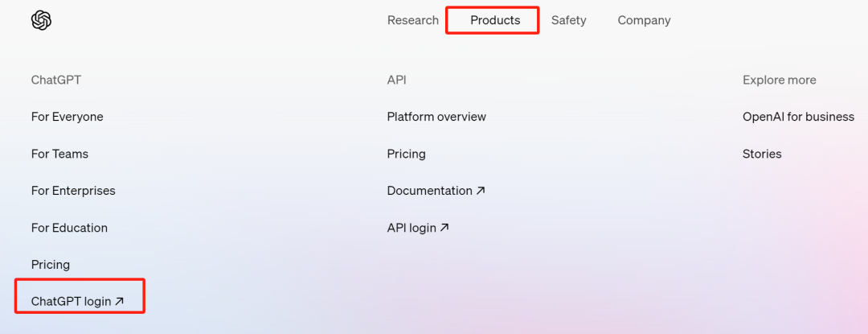Viewport: 868px width, 334px height.
Task: Open the Safety menu
Action: [x=568, y=20]
